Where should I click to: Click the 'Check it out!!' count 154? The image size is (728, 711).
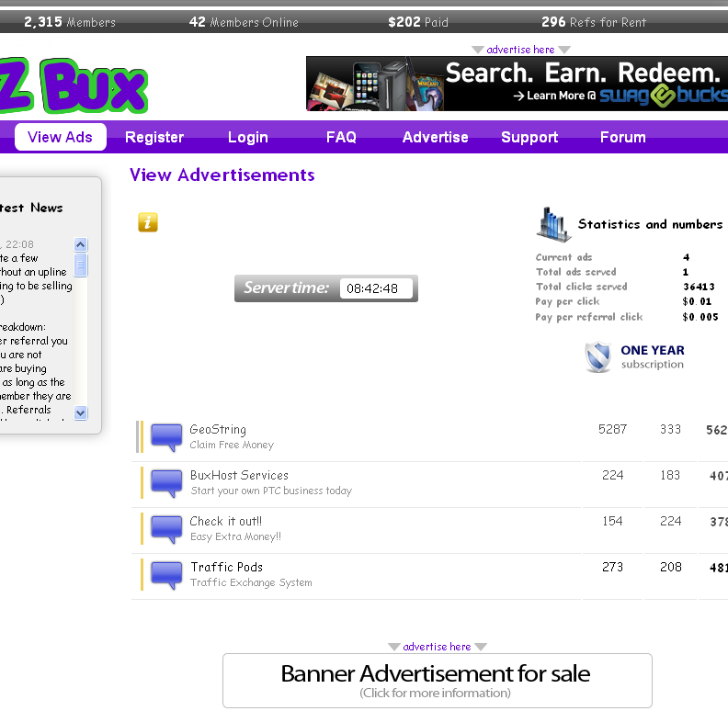pyautogui.click(x=612, y=521)
